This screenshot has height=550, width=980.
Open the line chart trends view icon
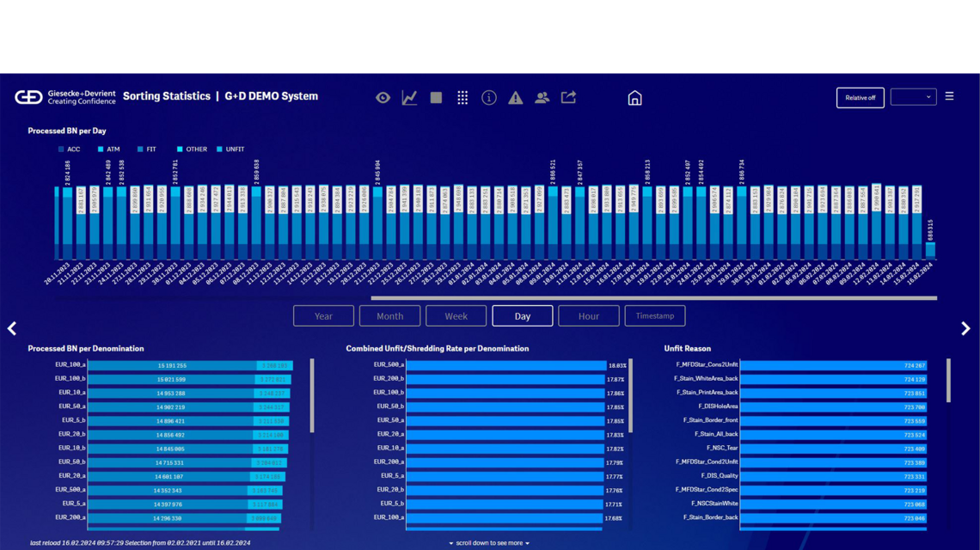pyautogui.click(x=409, y=97)
